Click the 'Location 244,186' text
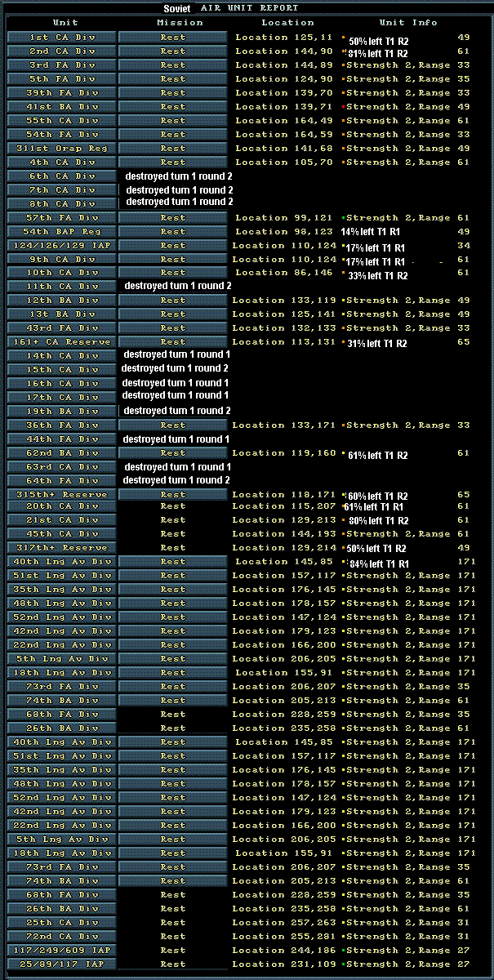This screenshot has width=494, height=980. (x=283, y=951)
